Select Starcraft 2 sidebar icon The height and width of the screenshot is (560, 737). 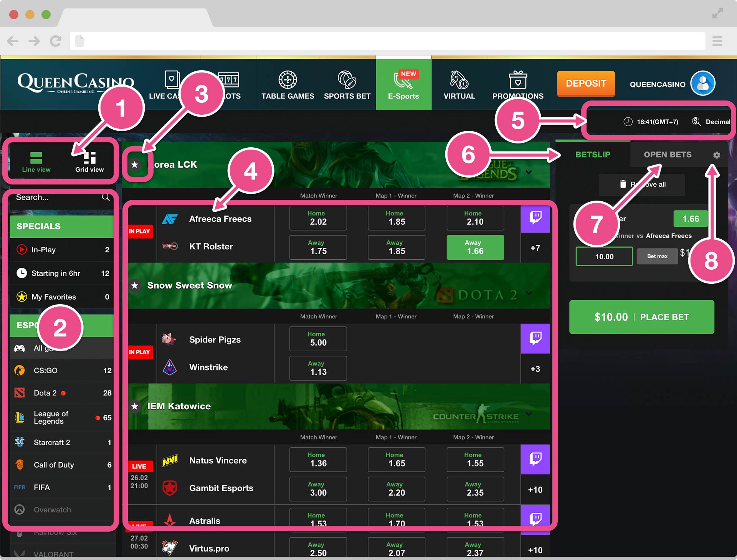pyautogui.click(x=20, y=442)
